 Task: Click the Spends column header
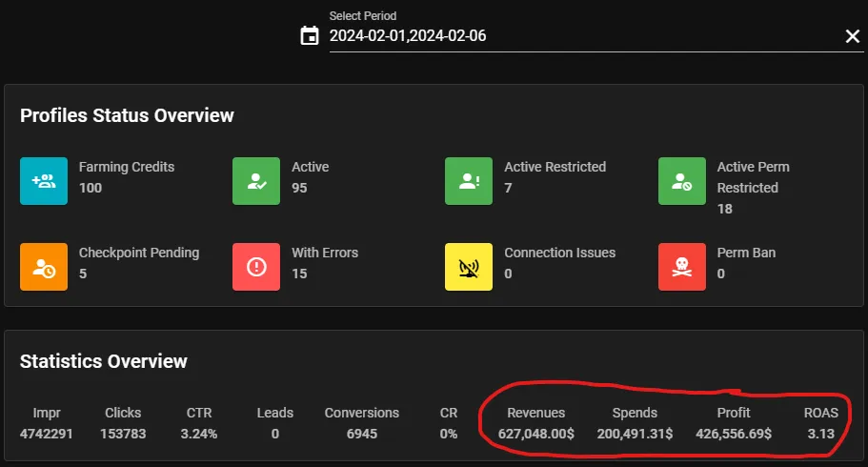click(x=635, y=414)
